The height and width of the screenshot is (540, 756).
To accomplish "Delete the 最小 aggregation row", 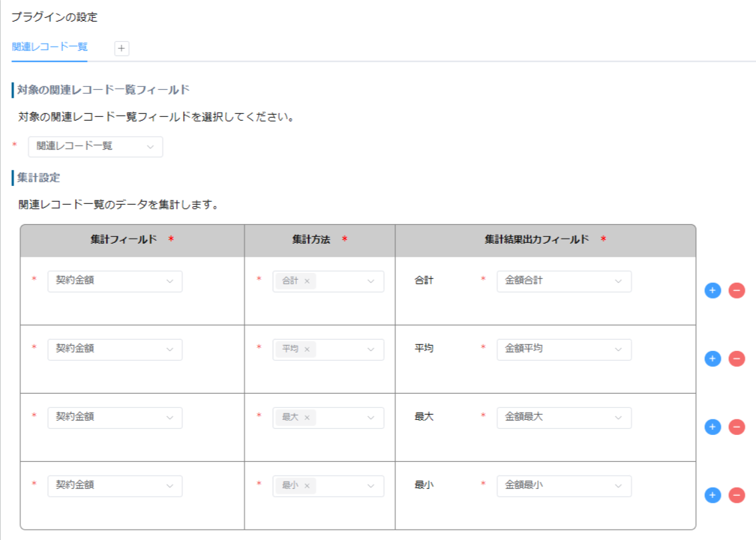I will click(x=736, y=495).
